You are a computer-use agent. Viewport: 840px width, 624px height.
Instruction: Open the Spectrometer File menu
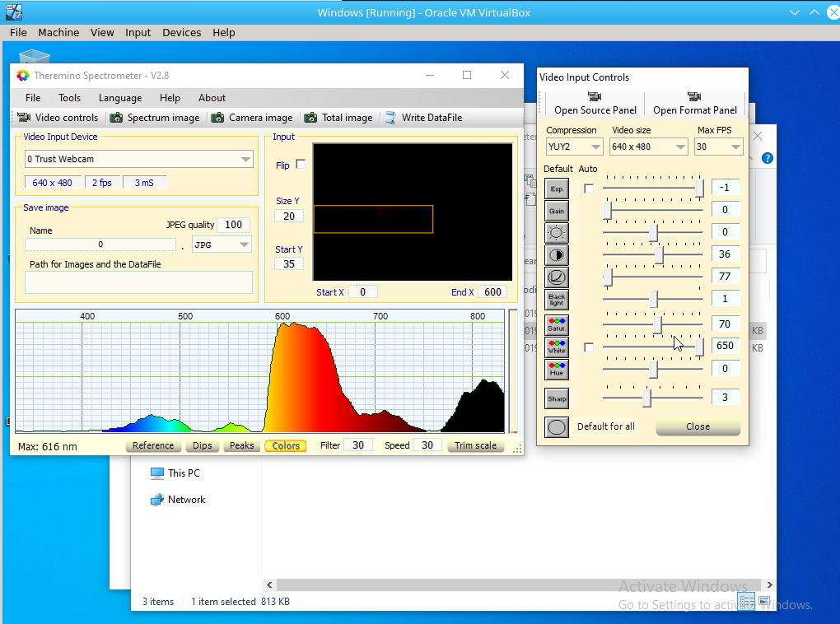coord(33,98)
